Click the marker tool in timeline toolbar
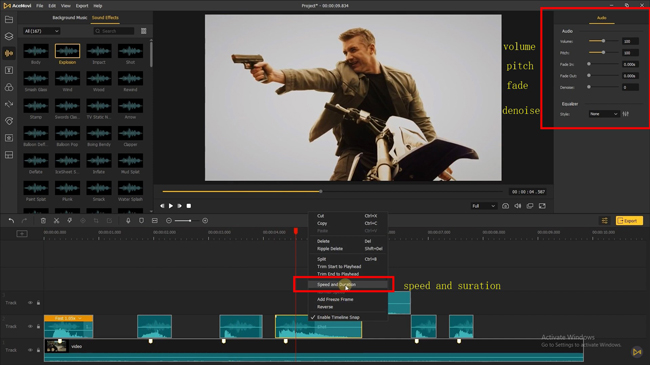This screenshot has width=650, height=365. pos(70,221)
